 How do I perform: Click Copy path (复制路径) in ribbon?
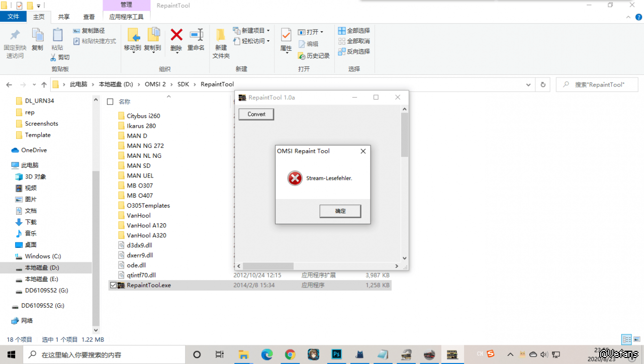pyautogui.click(x=89, y=31)
